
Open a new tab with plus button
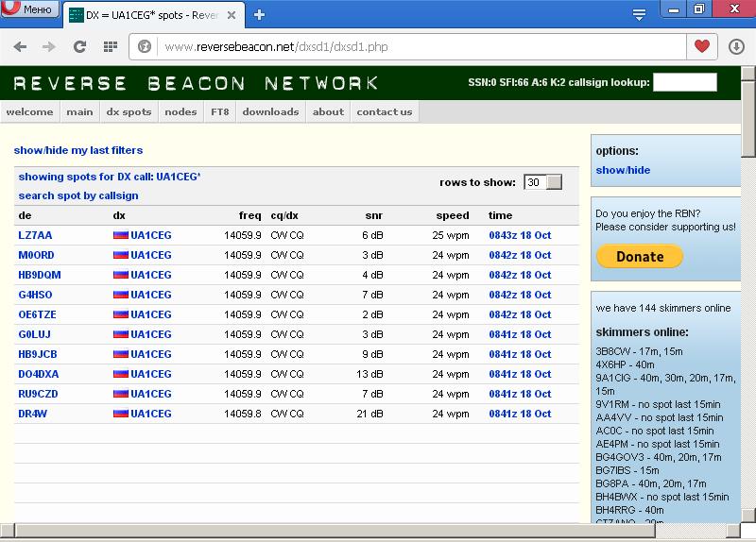[259, 15]
